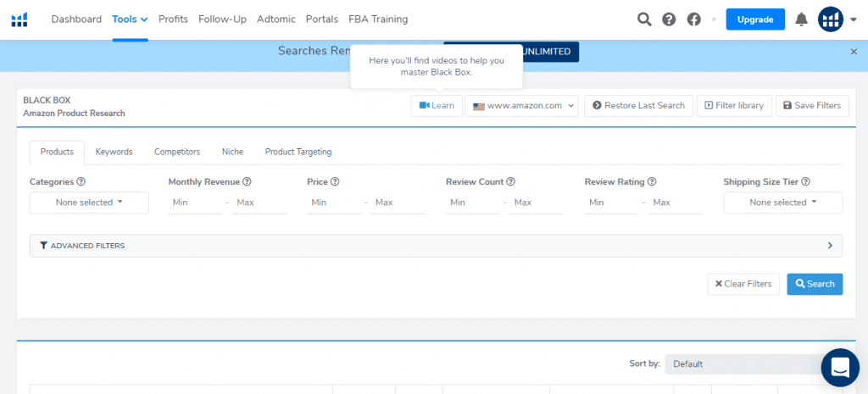
Task: Show Monthly Revenue help tooltip icon
Action: tap(247, 181)
